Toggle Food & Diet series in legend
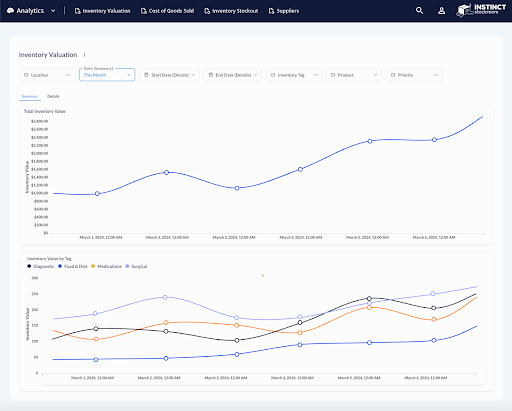The image size is (512, 411). point(73,266)
